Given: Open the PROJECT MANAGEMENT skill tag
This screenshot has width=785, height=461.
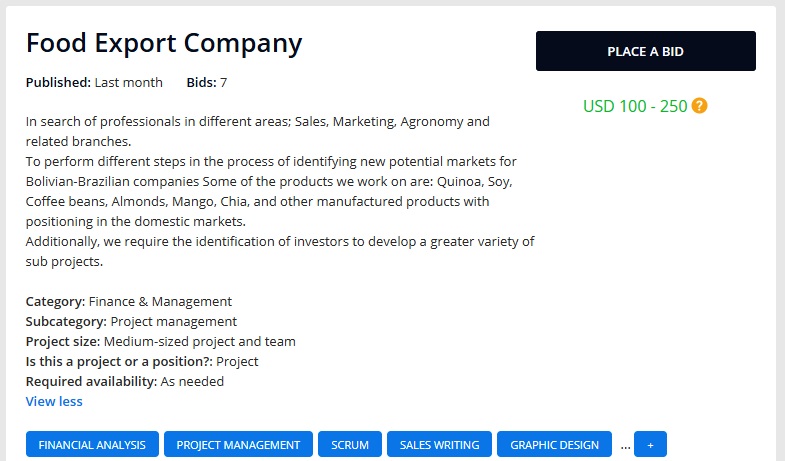Looking at the screenshot, I should 238,445.
